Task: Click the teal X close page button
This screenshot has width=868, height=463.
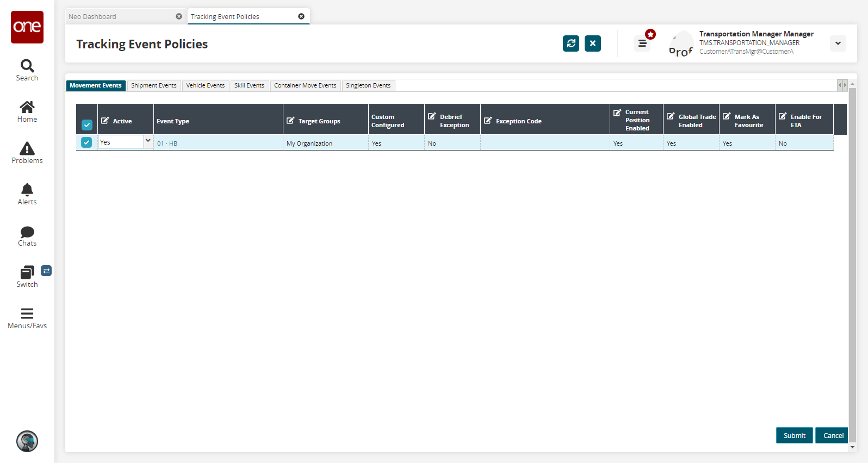Action: click(x=593, y=43)
